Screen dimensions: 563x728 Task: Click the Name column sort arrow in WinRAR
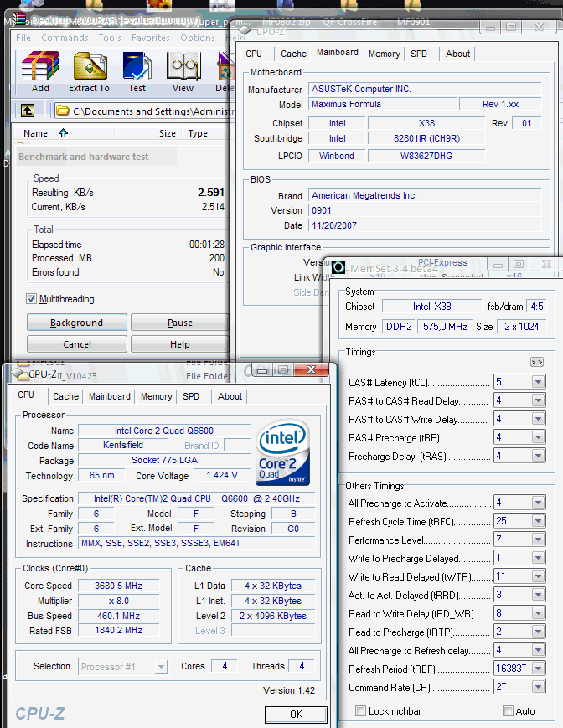coord(63,133)
